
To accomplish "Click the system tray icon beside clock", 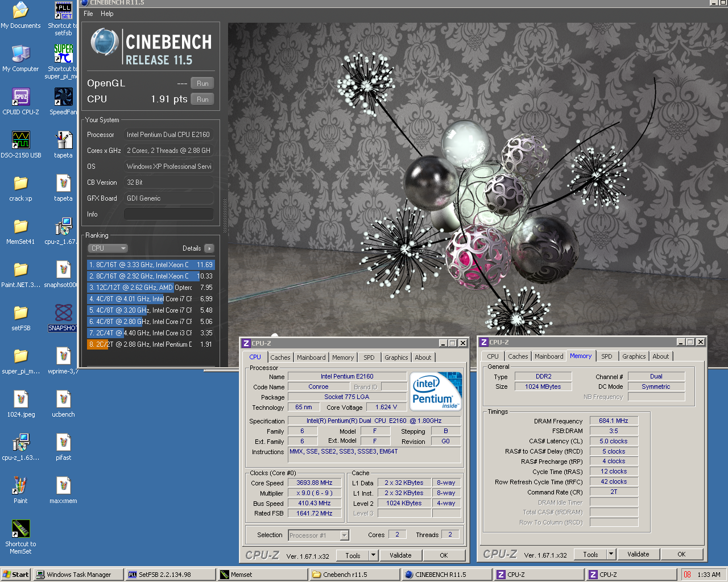I will 687,575.
